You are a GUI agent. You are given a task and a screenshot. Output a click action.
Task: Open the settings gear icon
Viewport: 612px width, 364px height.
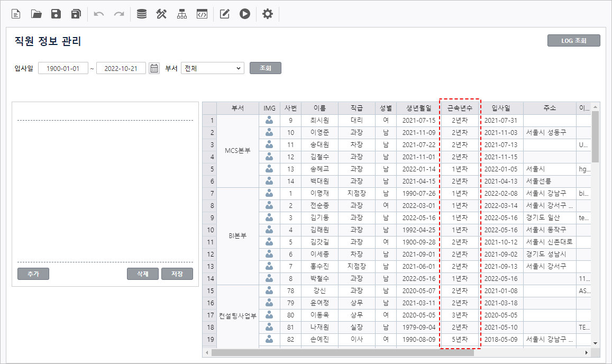268,14
